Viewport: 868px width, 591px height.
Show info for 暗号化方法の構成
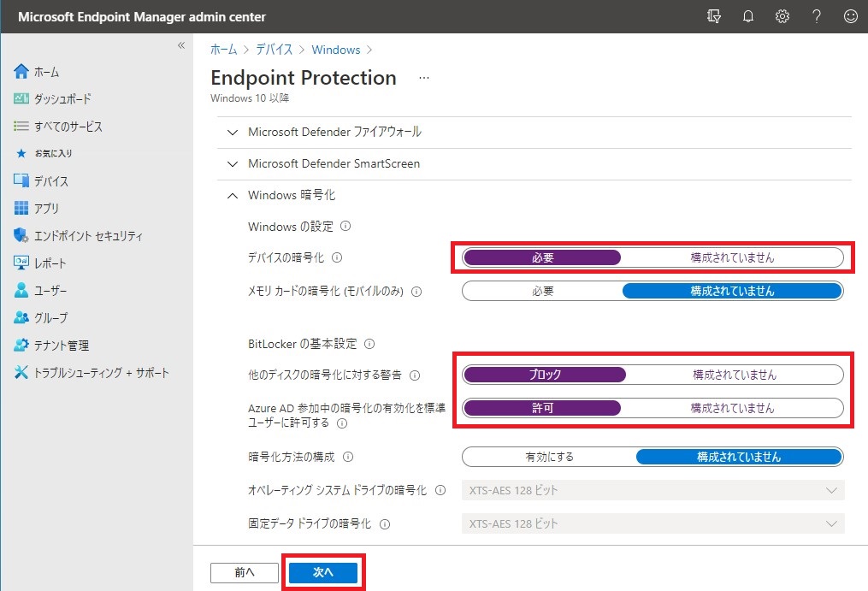tap(348, 457)
